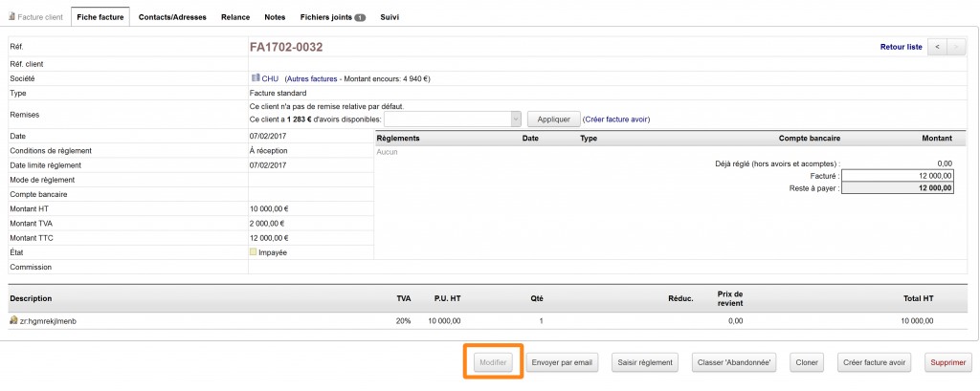Click the red Supprimer button
The width and height of the screenshot is (980, 391).
pos(947,362)
